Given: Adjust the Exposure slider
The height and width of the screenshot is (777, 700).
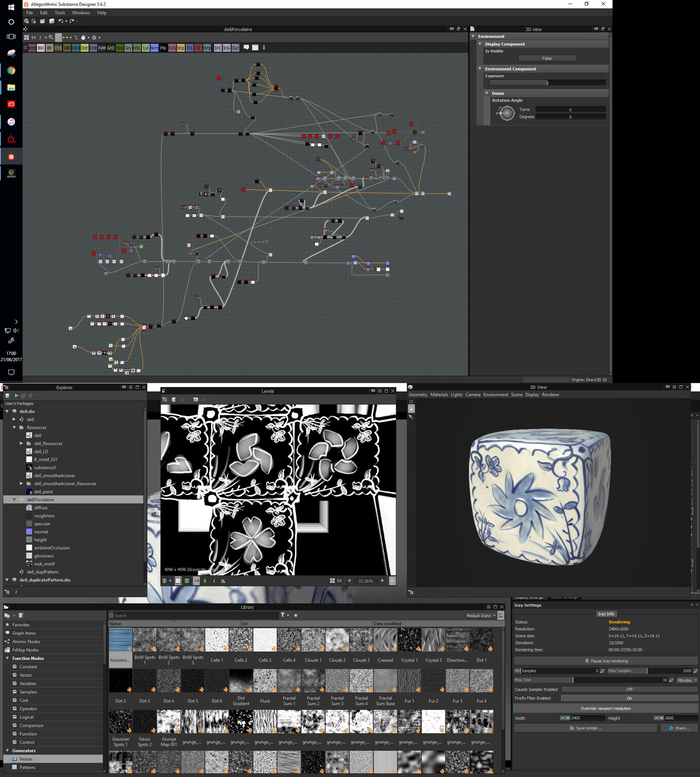Looking at the screenshot, I should 548,83.
